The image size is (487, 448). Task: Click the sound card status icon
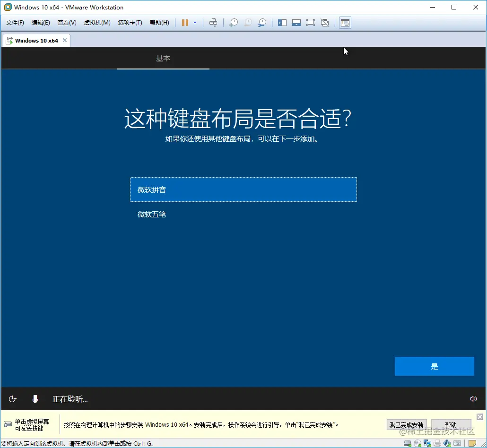[447, 443]
